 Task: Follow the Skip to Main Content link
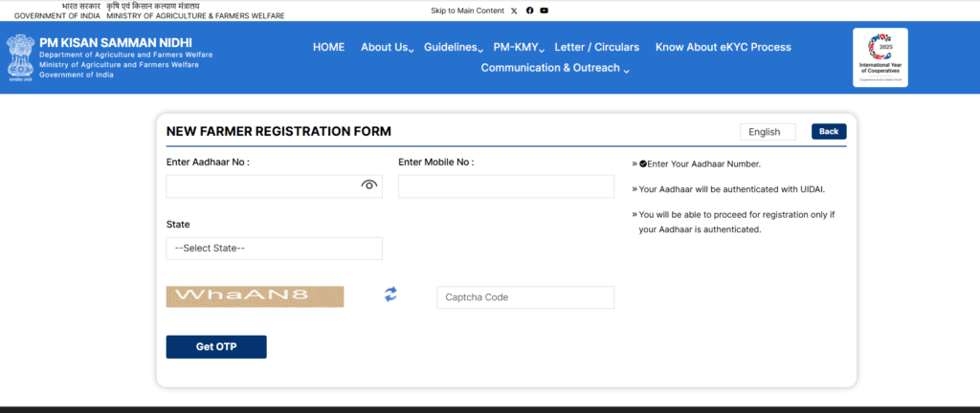tap(467, 11)
